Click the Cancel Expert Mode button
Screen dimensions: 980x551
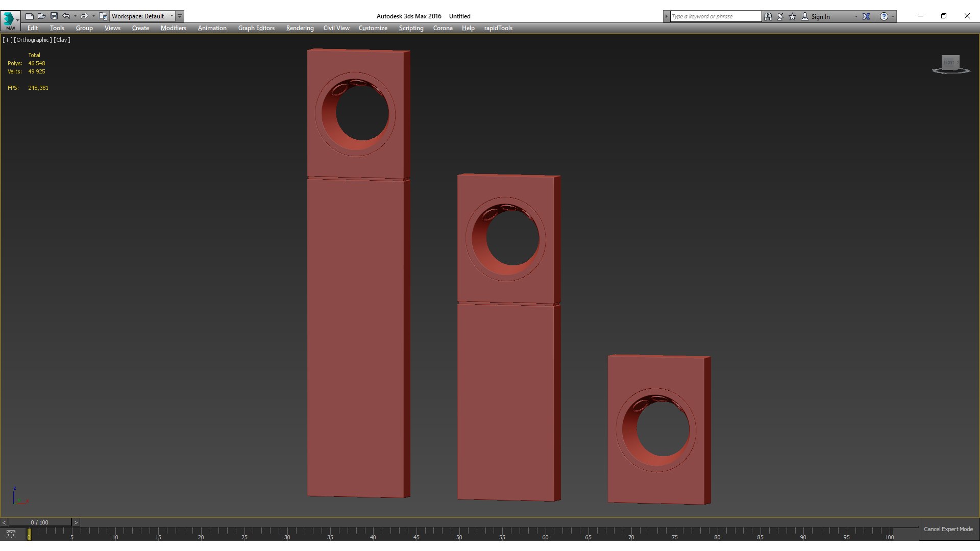tap(948, 529)
